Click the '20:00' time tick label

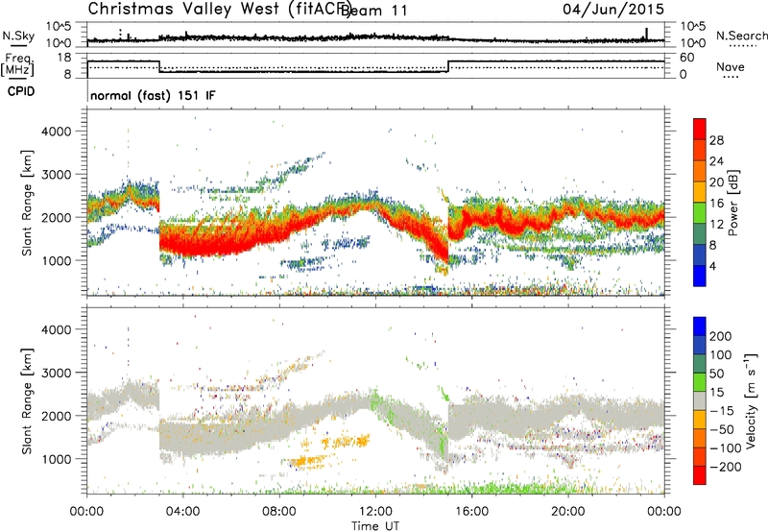567,512
